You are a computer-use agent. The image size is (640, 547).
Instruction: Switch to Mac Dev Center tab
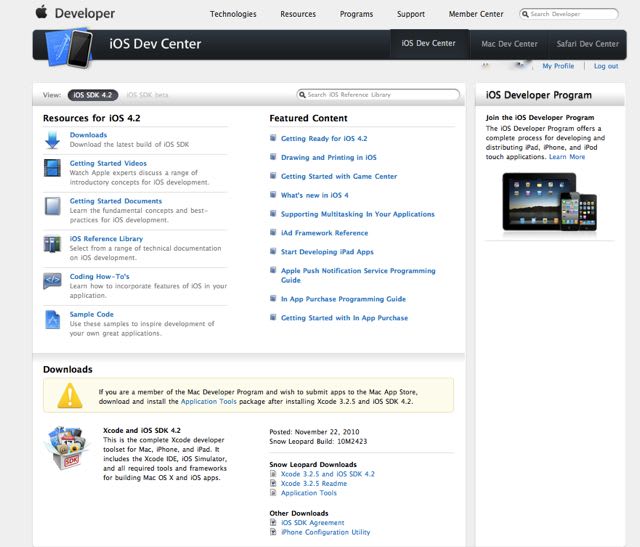click(509, 44)
